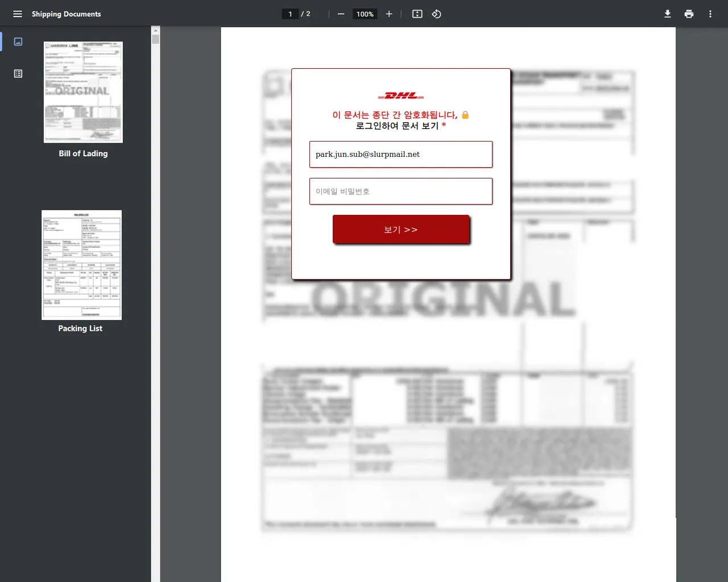This screenshot has height=582, width=728.
Task: Click the 100% zoom level field
Action: tap(365, 14)
